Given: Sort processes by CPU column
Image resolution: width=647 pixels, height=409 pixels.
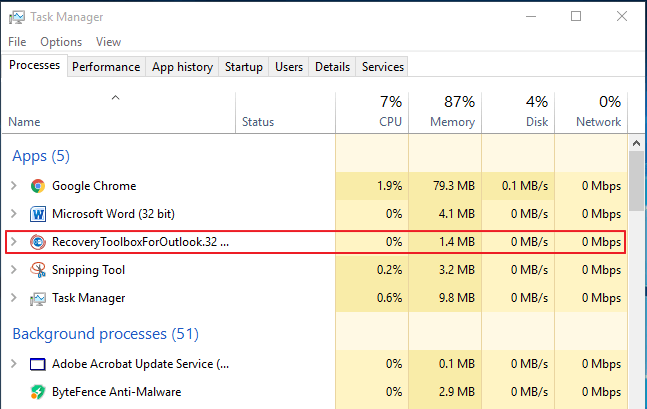Looking at the screenshot, I should (x=372, y=113).
